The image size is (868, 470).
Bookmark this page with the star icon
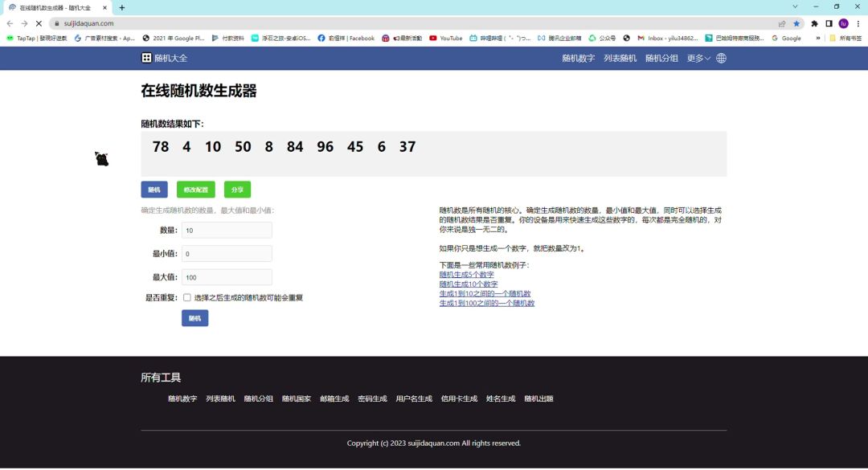pos(796,23)
